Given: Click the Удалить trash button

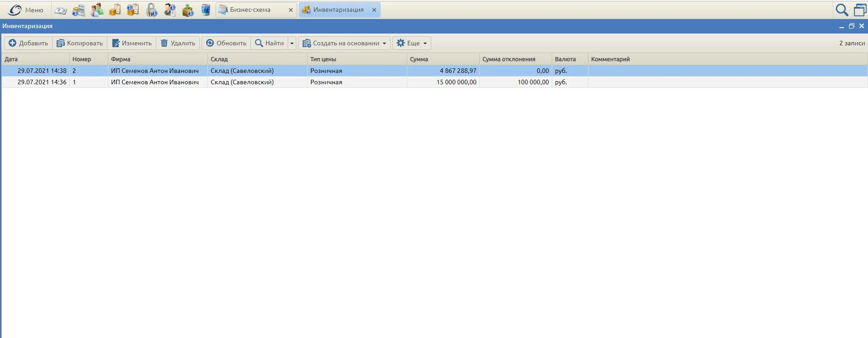Looking at the screenshot, I should click(178, 43).
